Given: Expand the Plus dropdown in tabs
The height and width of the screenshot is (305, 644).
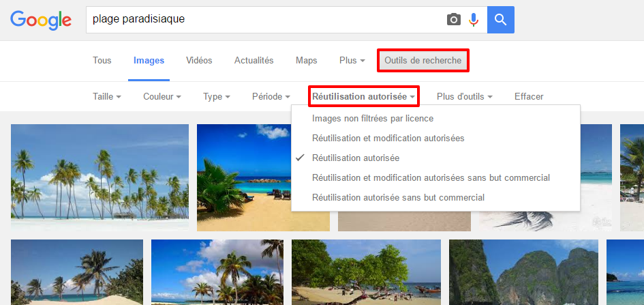Looking at the screenshot, I should [x=352, y=61].
